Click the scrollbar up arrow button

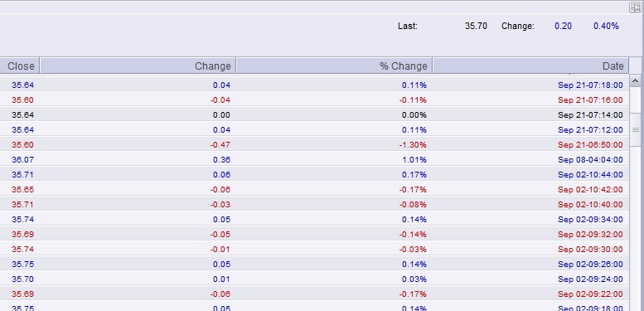[636, 80]
